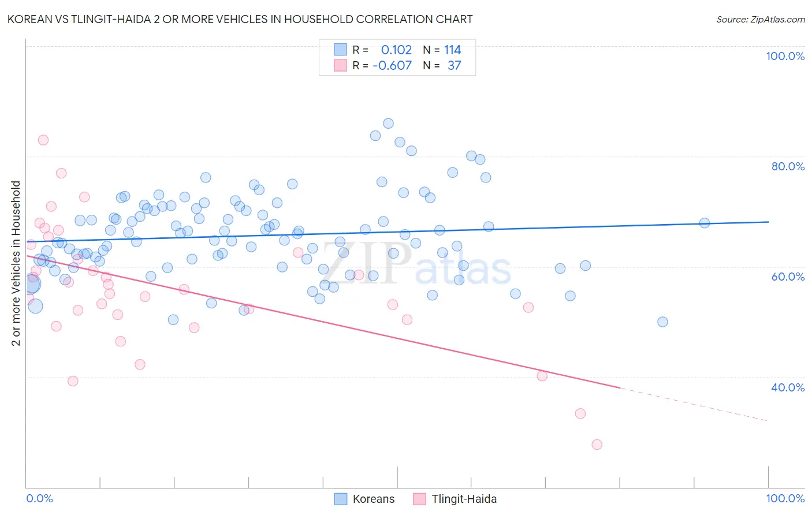Click the N = 114 value
Screen dimensions: 812x515
[x=442, y=50]
